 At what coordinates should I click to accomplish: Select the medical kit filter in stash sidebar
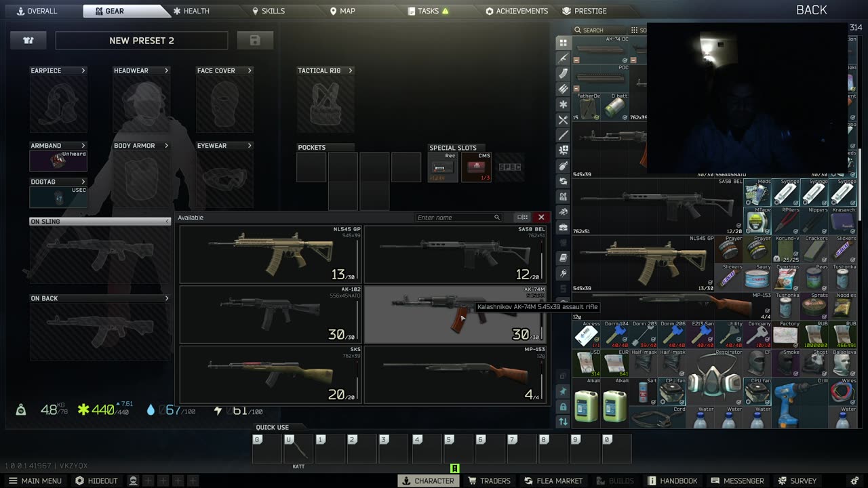tap(563, 150)
